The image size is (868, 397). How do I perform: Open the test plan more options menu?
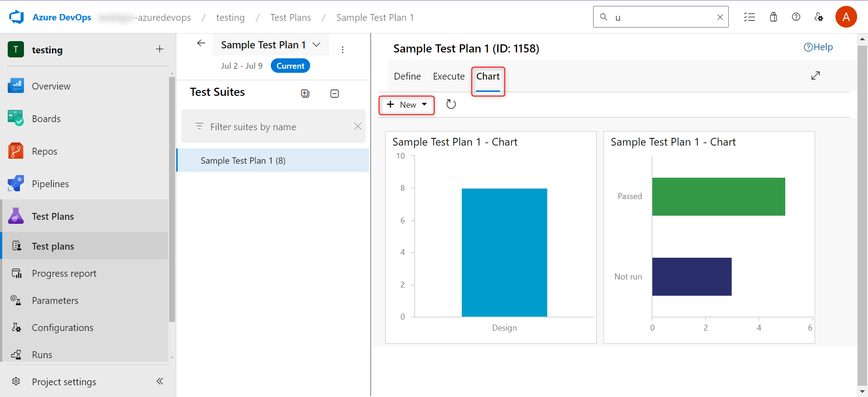[x=343, y=50]
